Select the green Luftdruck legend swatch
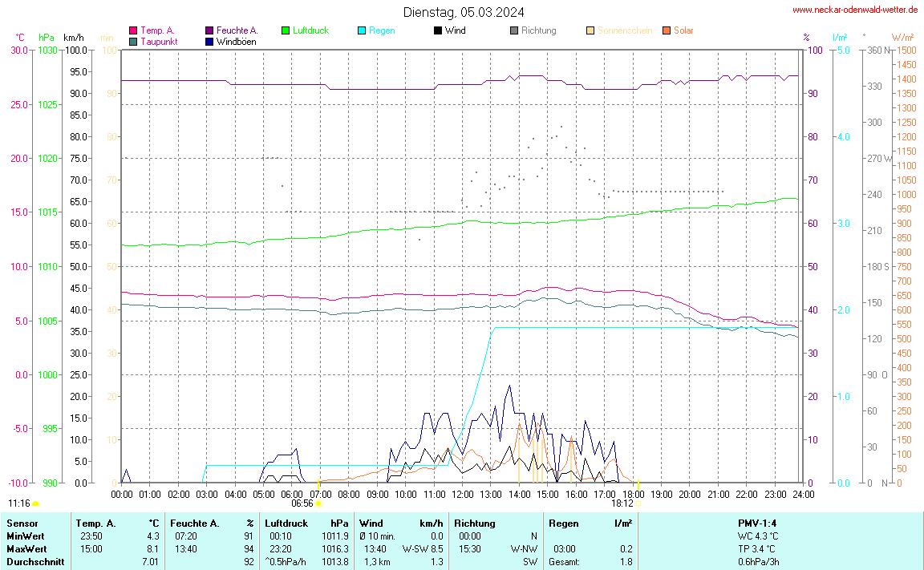The height and width of the screenshot is (570, 924). pyautogui.click(x=286, y=30)
